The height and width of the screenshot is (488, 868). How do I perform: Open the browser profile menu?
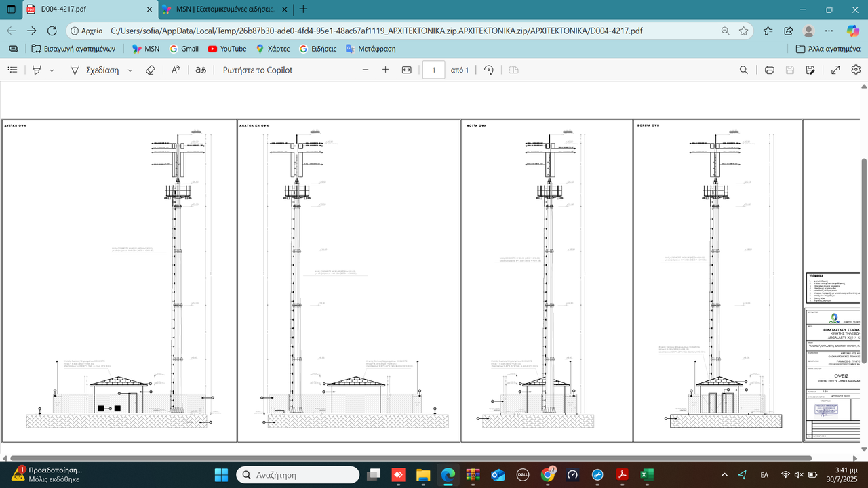(808, 30)
